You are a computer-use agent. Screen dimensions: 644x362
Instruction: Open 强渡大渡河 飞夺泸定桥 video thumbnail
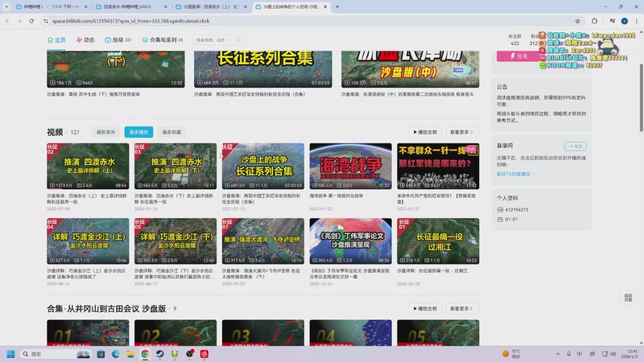(x=263, y=241)
